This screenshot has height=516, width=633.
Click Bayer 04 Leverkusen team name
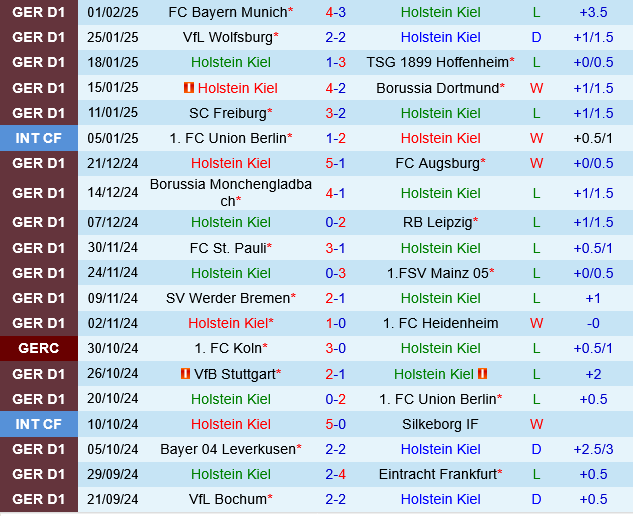tap(228, 449)
